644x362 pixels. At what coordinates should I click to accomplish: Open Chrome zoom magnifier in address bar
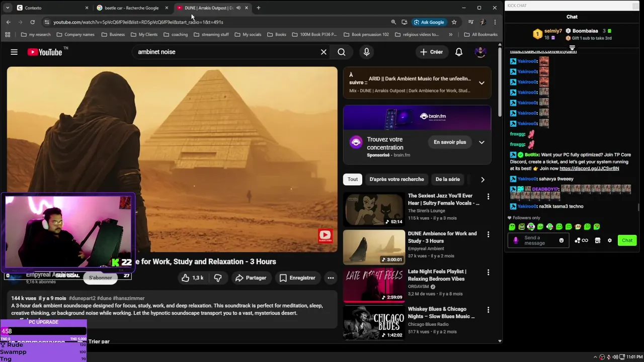[393, 22]
